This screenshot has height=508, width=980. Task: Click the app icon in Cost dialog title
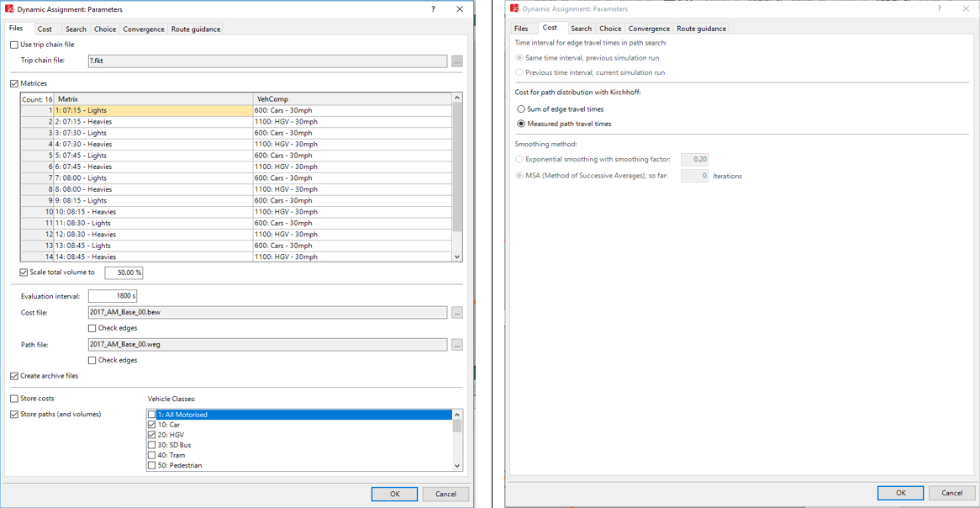[515, 8]
